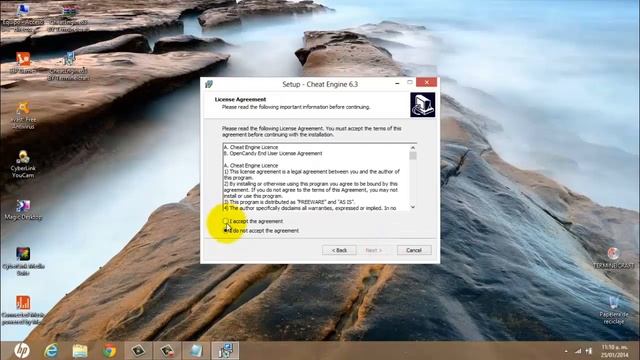Viewport: 640px width, 360px height.
Task: Click the active setup installer taskbar icon
Action: 225,351
